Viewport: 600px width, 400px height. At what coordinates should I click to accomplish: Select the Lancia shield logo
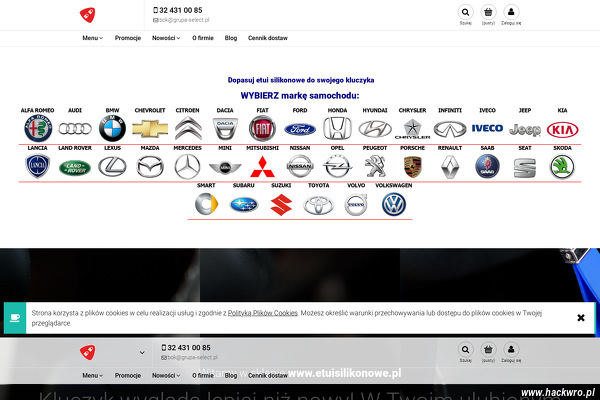point(38,166)
